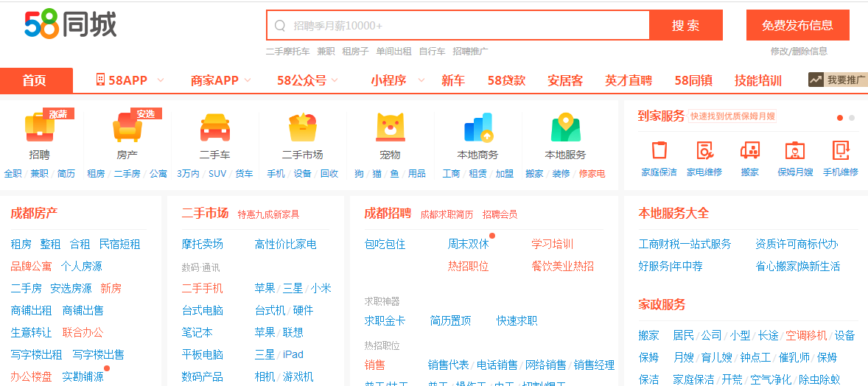Open the 招聘会员 link
This screenshot has width=868, height=386.
click(x=500, y=214)
